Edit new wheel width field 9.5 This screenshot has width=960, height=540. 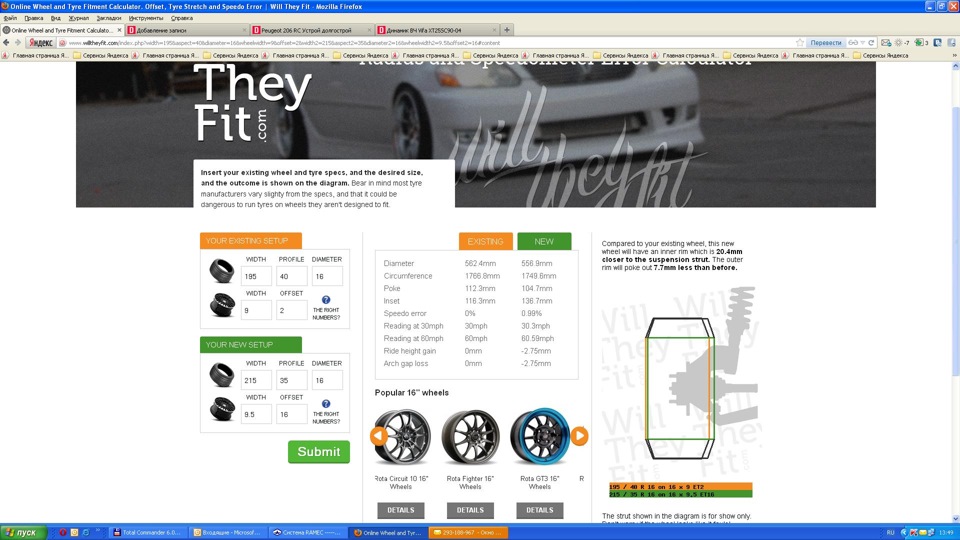click(x=256, y=414)
